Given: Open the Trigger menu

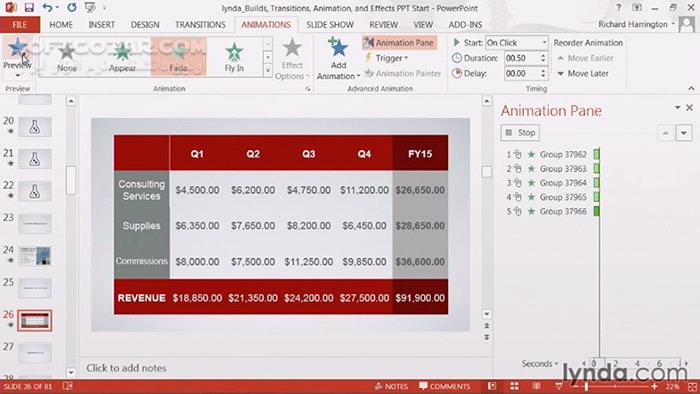Looking at the screenshot, I should (x=387, y=58).
